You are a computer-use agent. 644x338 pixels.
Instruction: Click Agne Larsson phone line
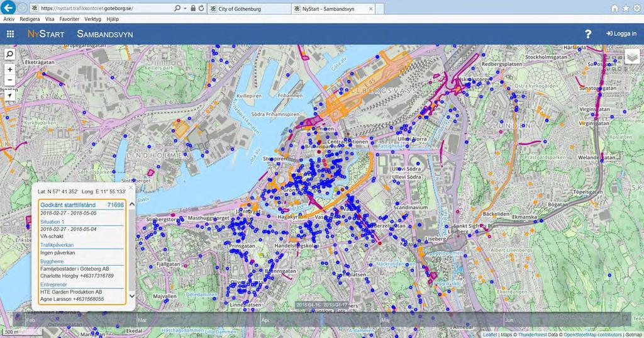coord(72,299)
